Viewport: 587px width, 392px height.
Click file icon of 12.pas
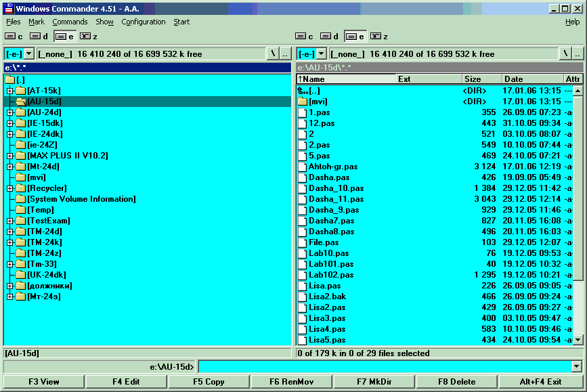point(302,123)
